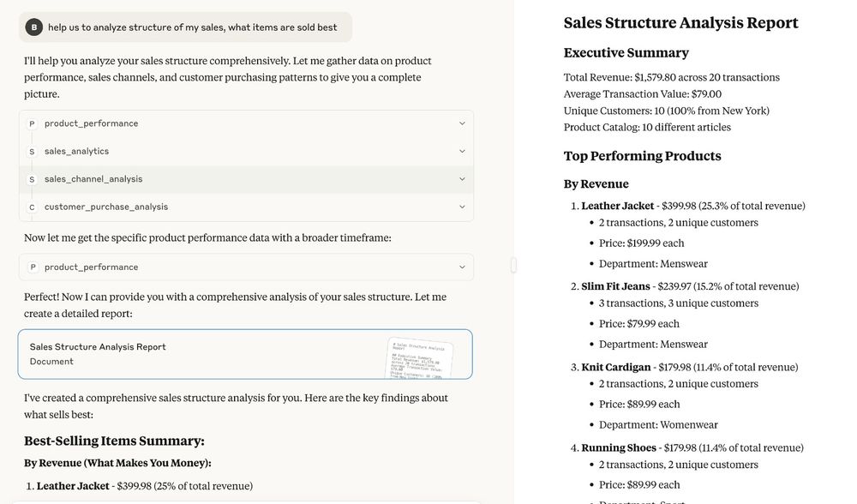Open the document preview thumbnail on the report card
This screenshot has width=857, height=504.
(x=419, y=355)
